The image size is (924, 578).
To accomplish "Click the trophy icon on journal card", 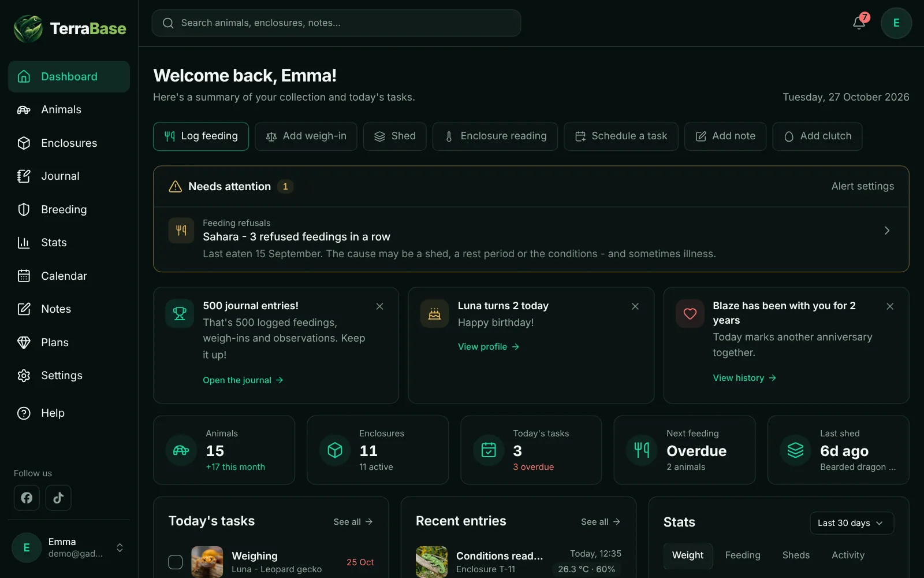I will [180, 314].
